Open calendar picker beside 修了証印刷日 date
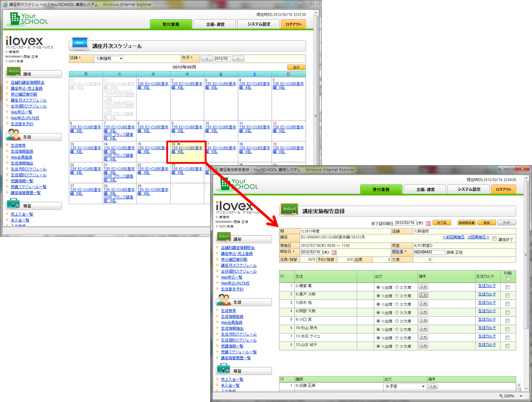The image size is (532, 402). [x=428, y=223]
